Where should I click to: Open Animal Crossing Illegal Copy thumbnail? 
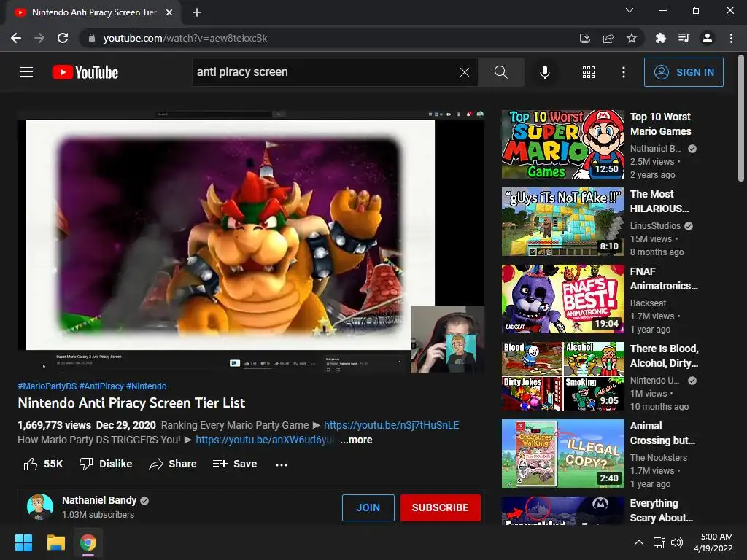tap(562, 454)
